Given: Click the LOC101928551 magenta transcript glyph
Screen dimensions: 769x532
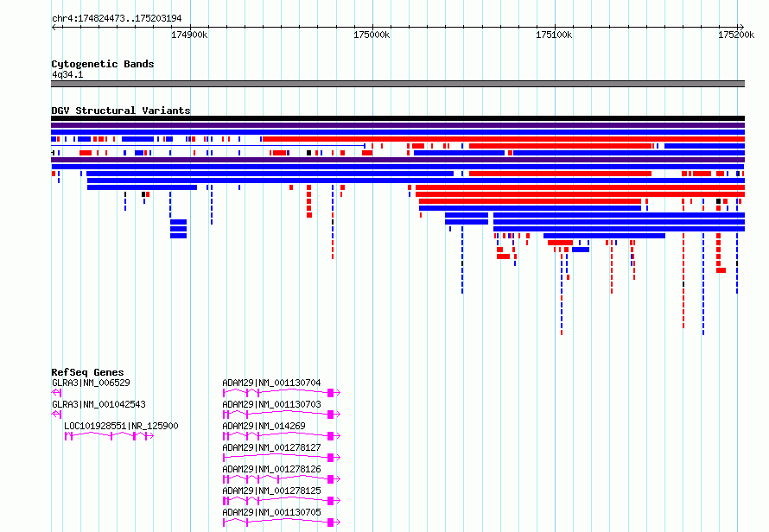Looking at the screenshot, I should 109,436.
